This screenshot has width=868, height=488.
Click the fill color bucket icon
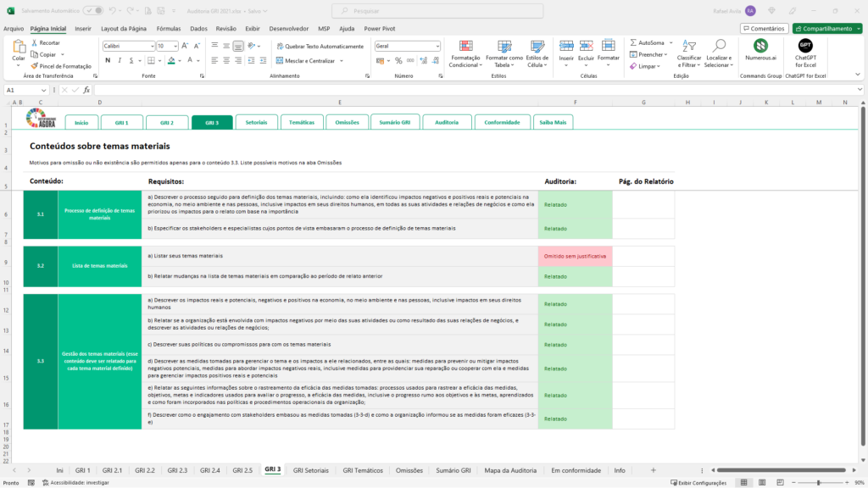(171, 60)
